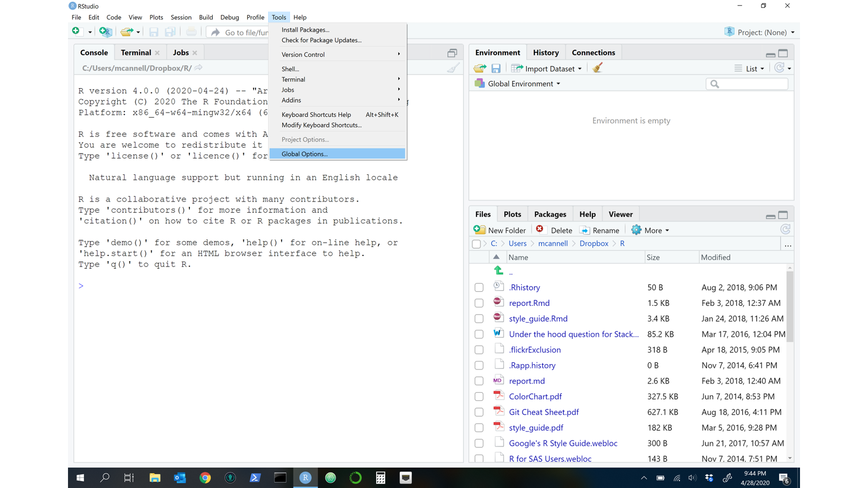Click the New File plus icon
This screenshot has width=868, height=488.
(76, 32)
